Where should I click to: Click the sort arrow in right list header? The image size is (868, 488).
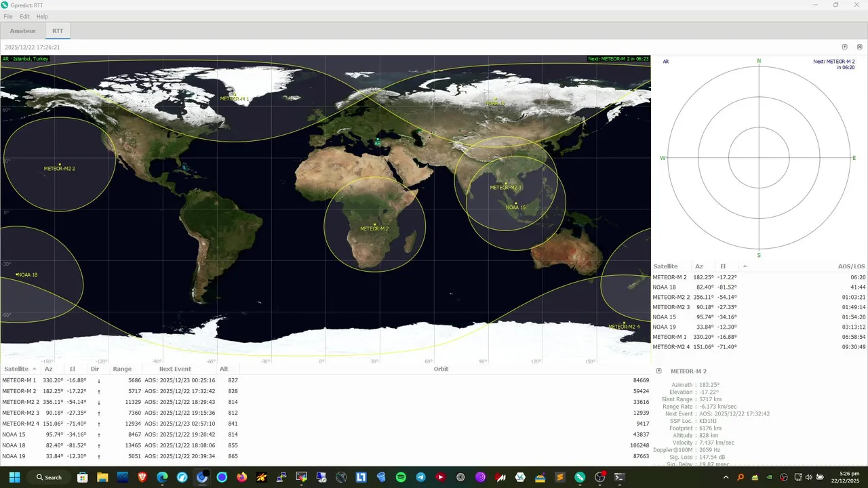coord(745,266)
